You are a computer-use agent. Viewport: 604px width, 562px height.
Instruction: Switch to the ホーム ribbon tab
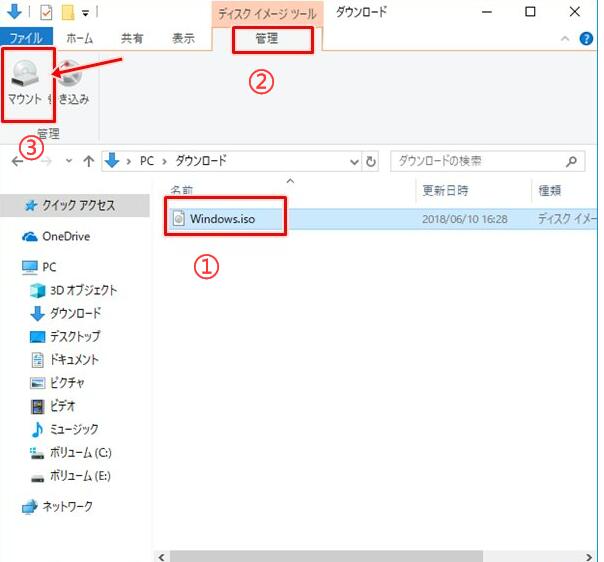[x=80, y=39]
